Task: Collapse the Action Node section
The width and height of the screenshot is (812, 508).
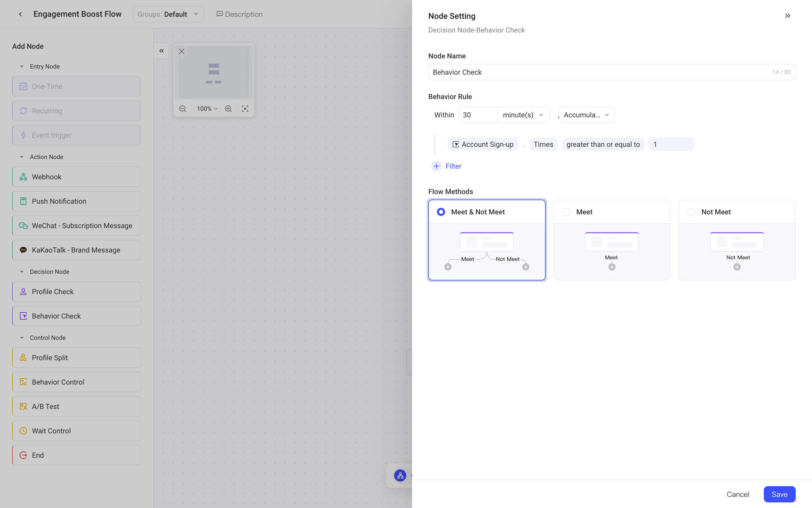Action: (22, 157)
